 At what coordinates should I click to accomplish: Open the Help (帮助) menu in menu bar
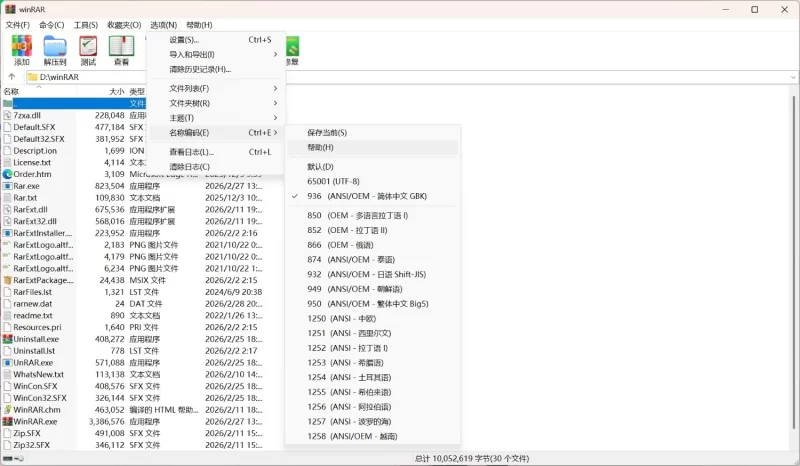(x=199, y=25)
